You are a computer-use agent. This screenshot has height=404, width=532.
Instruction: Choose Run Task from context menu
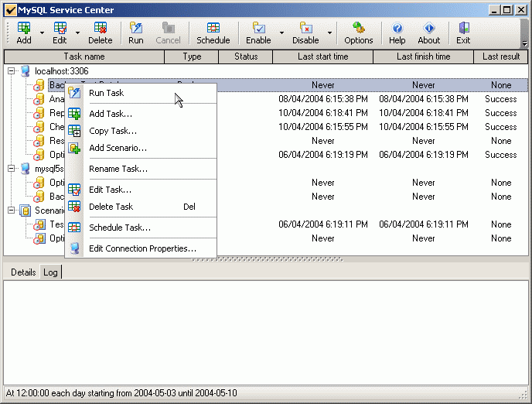coord(141,93)
